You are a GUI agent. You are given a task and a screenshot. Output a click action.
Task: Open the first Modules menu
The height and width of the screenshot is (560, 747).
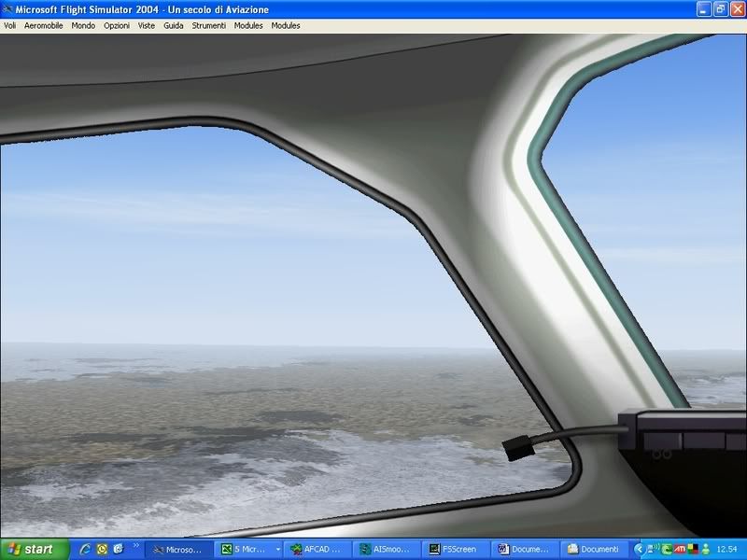click(248, 26)
